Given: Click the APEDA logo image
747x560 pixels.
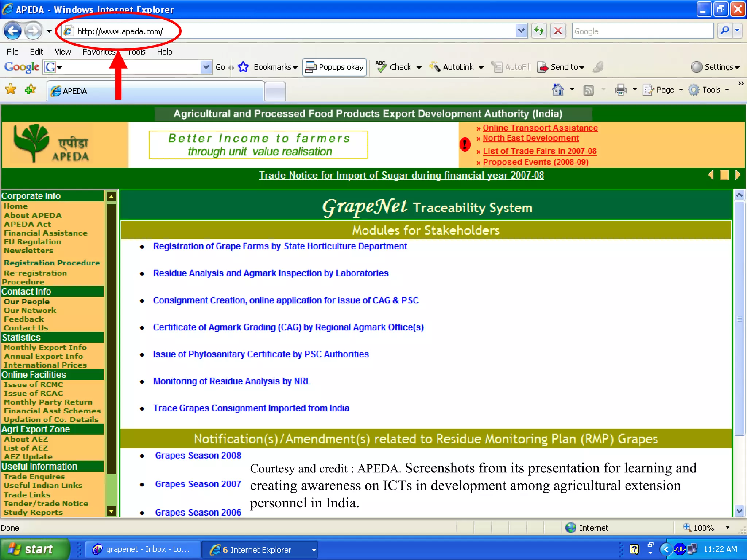Looking at the screenshot, I should [x=51, y=144].
